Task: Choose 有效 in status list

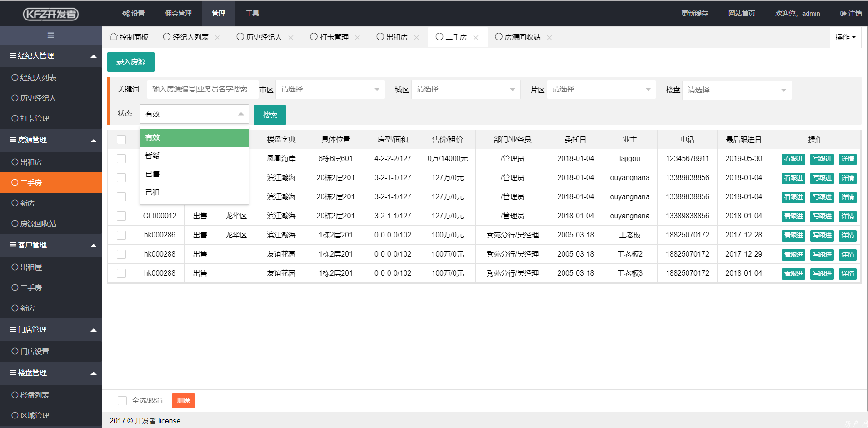Action: [x=194, y=138]
